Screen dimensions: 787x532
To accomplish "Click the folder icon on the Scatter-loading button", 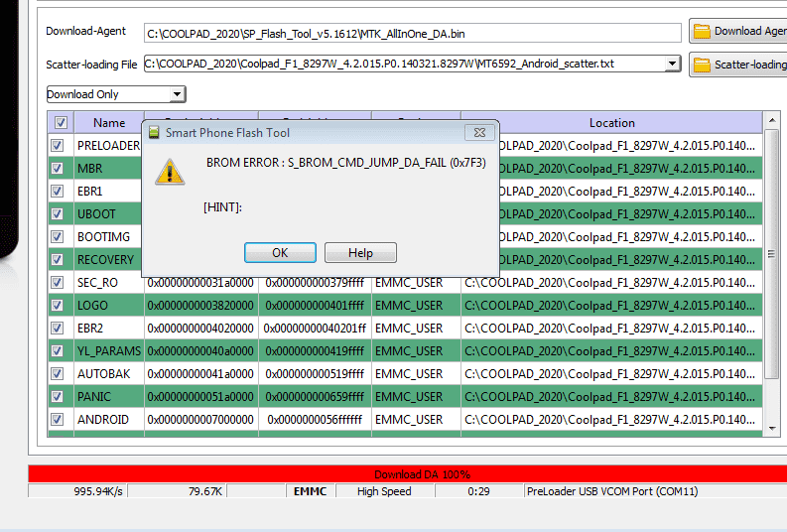I will pyautogui.click(x=702, y=65).
